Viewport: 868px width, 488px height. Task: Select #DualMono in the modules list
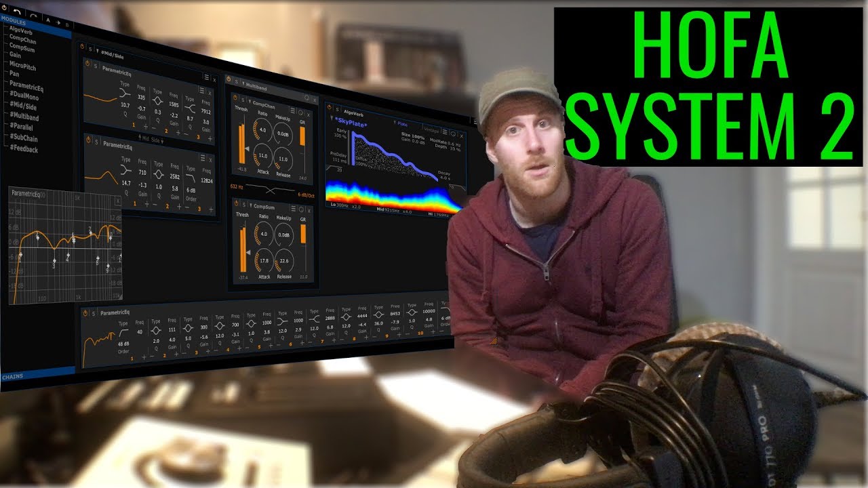point(24,96)
